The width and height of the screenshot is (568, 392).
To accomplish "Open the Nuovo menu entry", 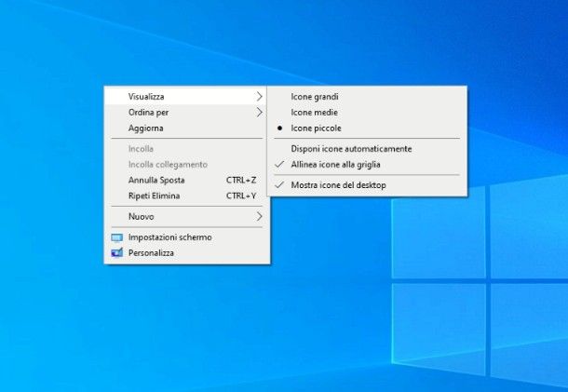I will [186, 216].
